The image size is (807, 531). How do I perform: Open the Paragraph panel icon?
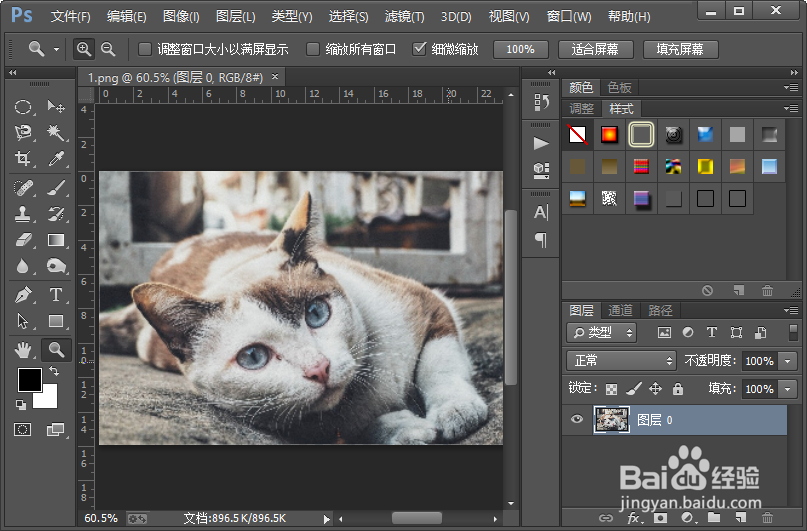(x=541, y=240)
